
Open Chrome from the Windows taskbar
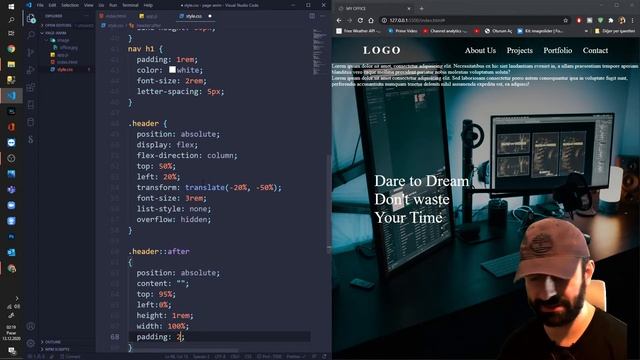(11, 49)
